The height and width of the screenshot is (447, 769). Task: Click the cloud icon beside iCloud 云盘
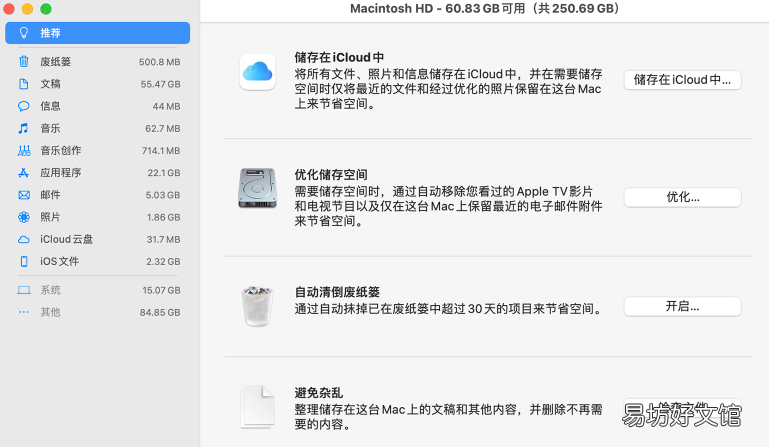point(24,239)
